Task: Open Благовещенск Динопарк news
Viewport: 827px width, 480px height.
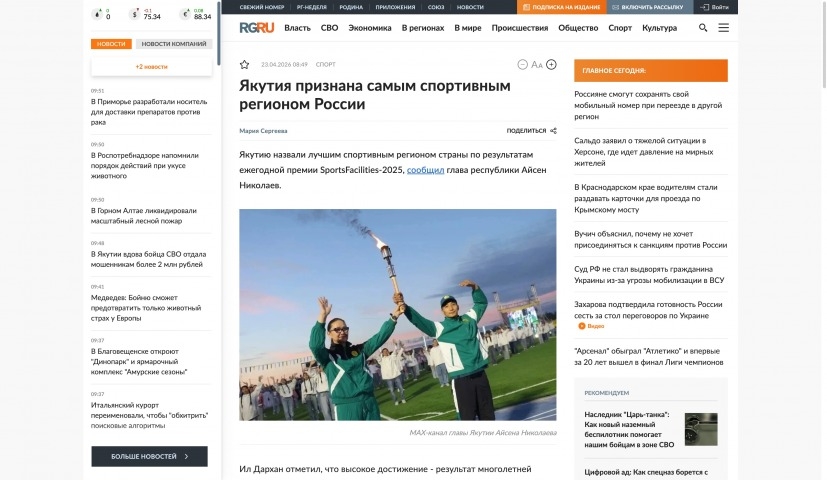Action: (x=139, y=362)
